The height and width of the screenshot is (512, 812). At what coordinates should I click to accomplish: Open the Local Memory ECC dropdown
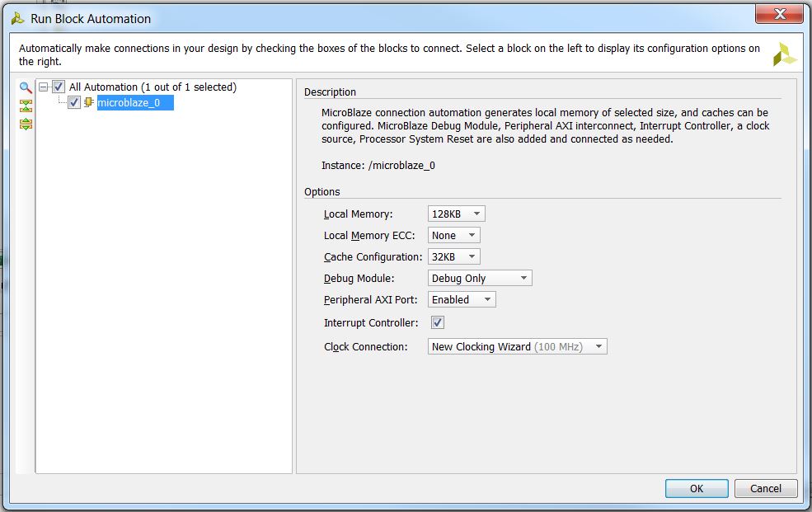pyautogui.click(x=453, y=236)
